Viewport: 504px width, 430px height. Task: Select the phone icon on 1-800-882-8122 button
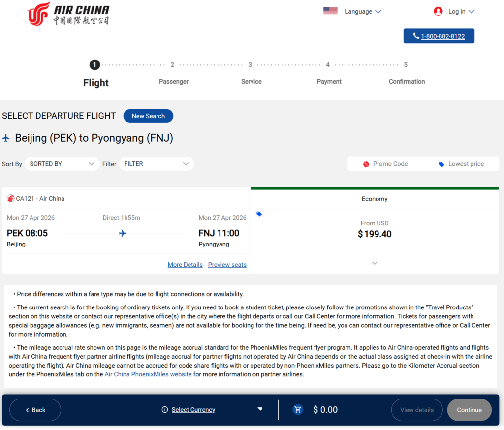click(416, 36)
